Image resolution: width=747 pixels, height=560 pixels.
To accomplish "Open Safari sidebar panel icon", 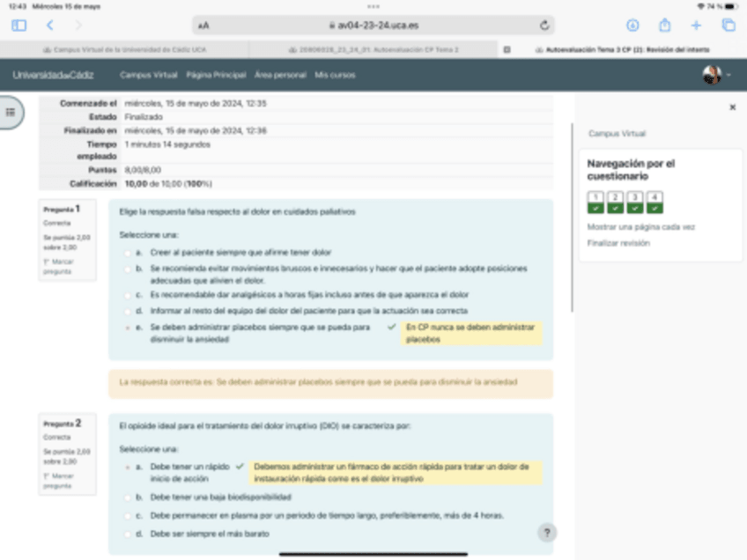I will [19, 26].
